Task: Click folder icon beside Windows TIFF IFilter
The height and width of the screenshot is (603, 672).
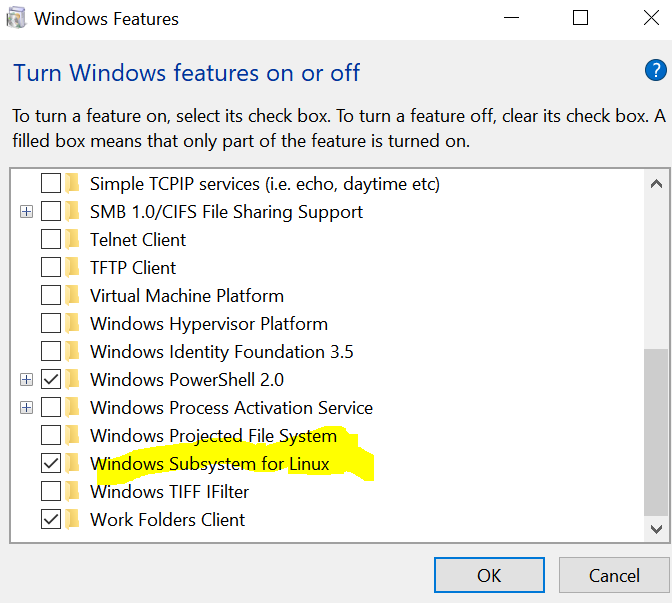Action: pyautogui.click(x=72, y=492)
